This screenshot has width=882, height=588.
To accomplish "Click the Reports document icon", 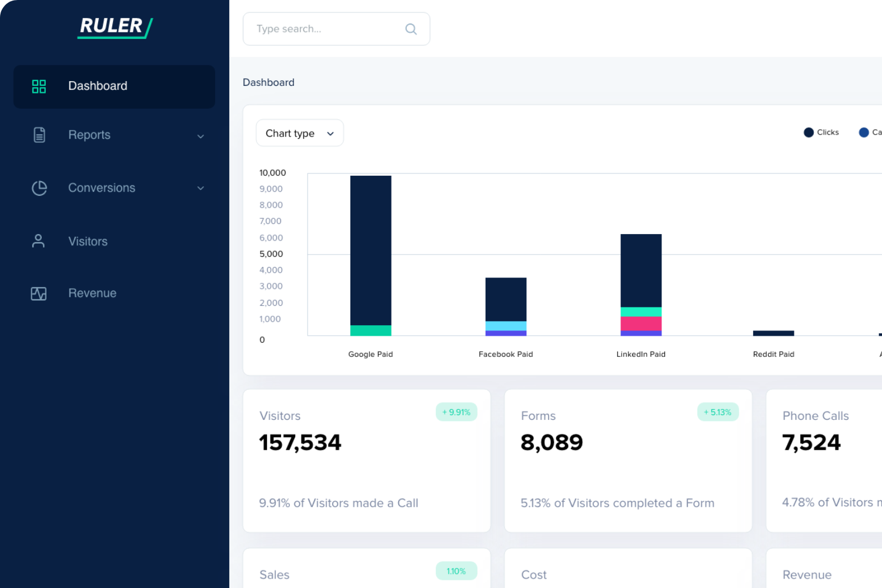I will (x=39, y=135).
